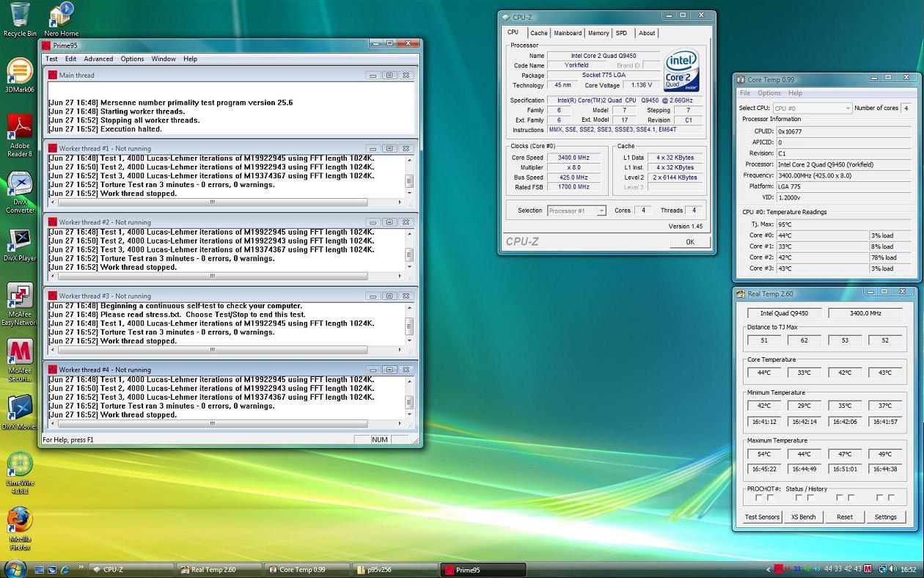Click the Main thread window icon
This screenshot has height=578, width=924.
[x=52, y=75]
